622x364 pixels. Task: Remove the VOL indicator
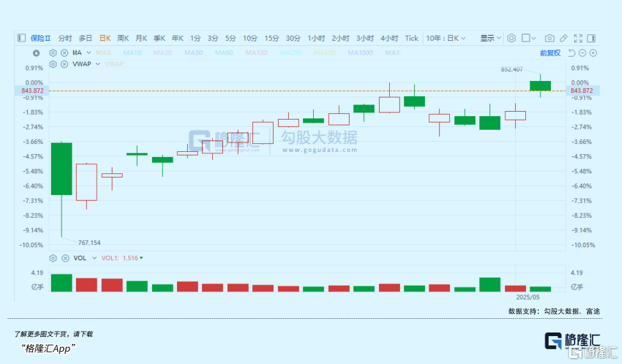coord(65,258)
